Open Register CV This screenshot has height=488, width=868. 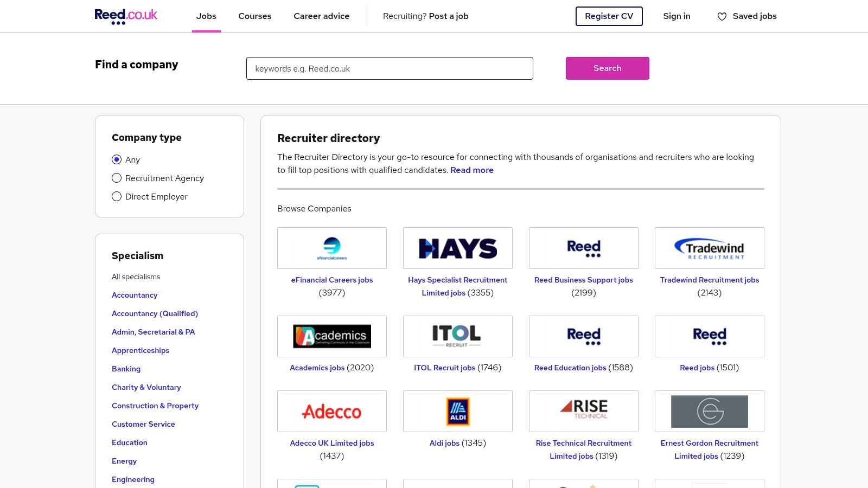(x=609, y=16)
